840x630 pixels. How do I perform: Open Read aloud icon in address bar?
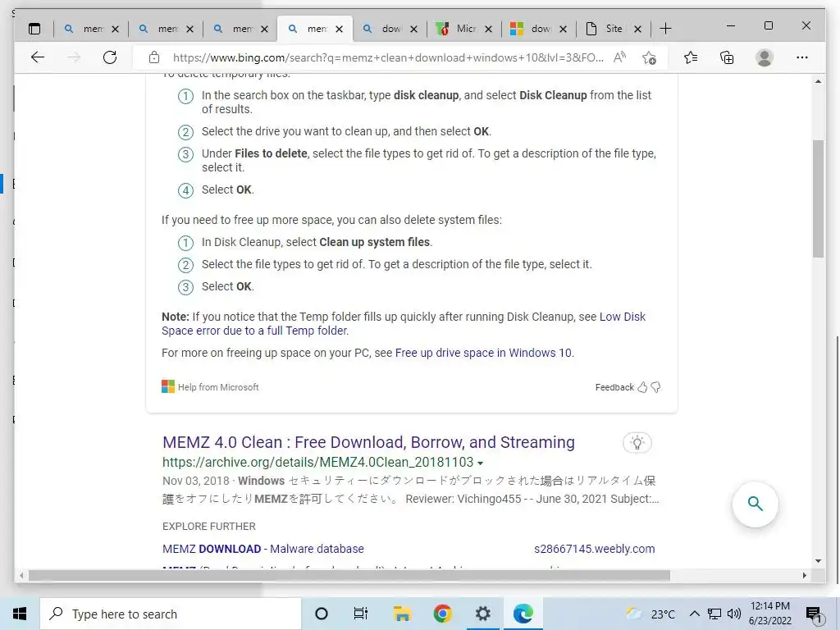pyautogui.click(x=620, y=57)
